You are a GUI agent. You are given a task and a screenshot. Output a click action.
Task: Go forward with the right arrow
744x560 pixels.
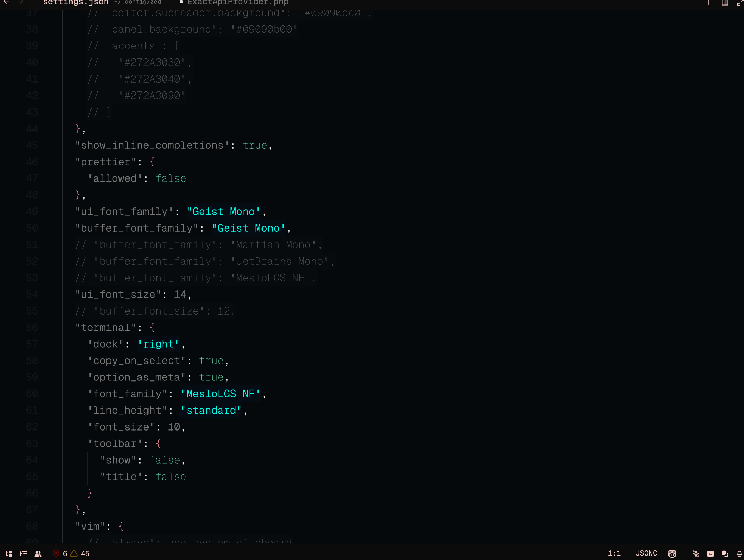coord(20,2)
